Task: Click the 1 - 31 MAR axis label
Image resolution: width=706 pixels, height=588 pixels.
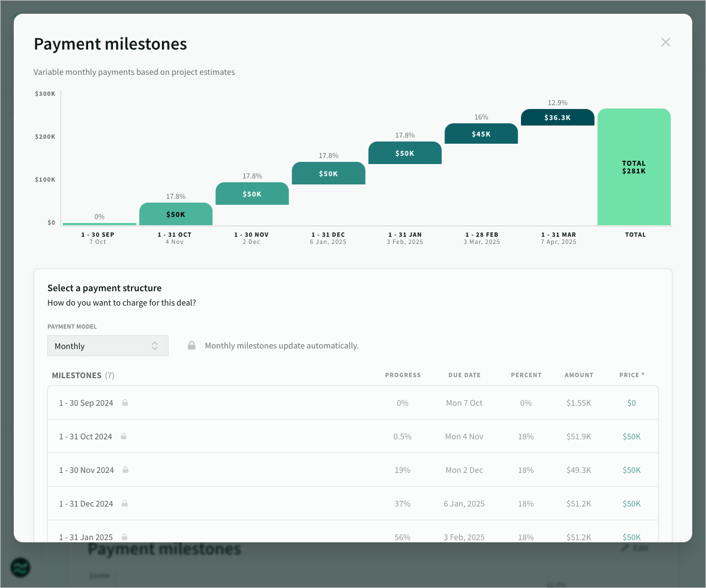Action: coord(558,235)
